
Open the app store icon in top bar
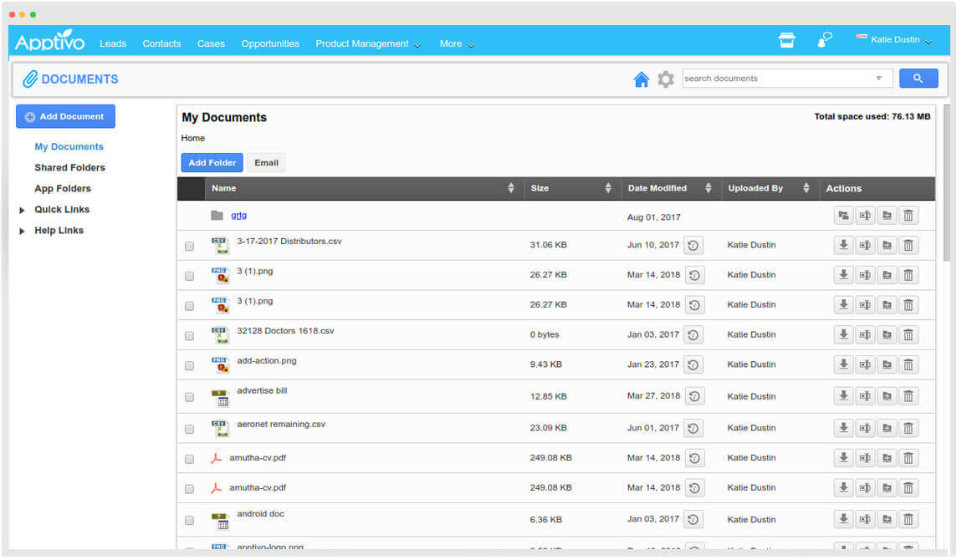click(x=786, y=41)
